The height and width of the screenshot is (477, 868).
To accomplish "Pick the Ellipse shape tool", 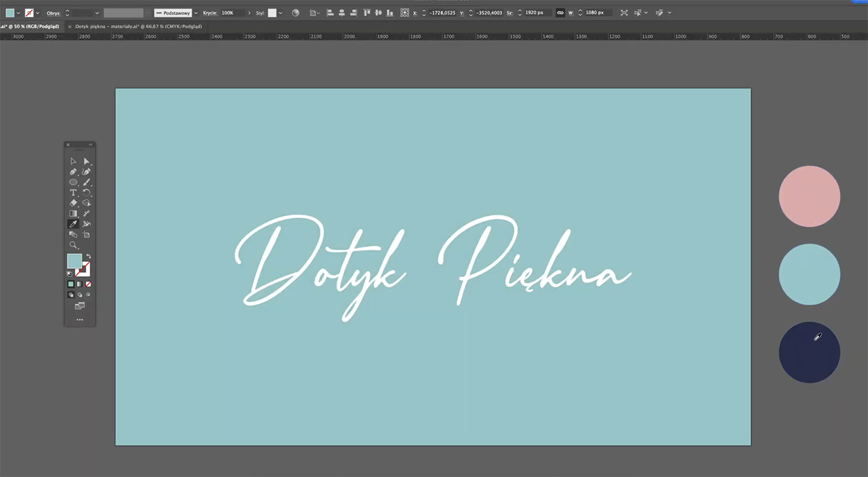I will 73,182.
